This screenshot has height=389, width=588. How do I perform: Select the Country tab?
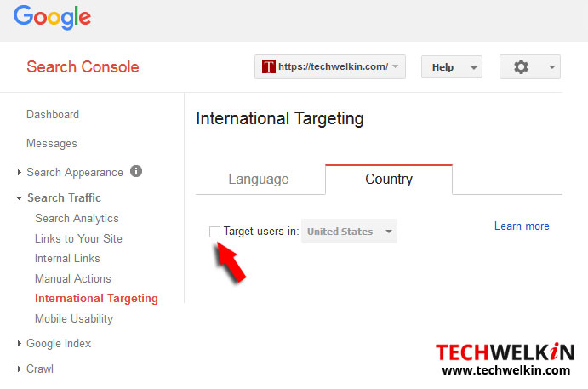tap(389, 180)
